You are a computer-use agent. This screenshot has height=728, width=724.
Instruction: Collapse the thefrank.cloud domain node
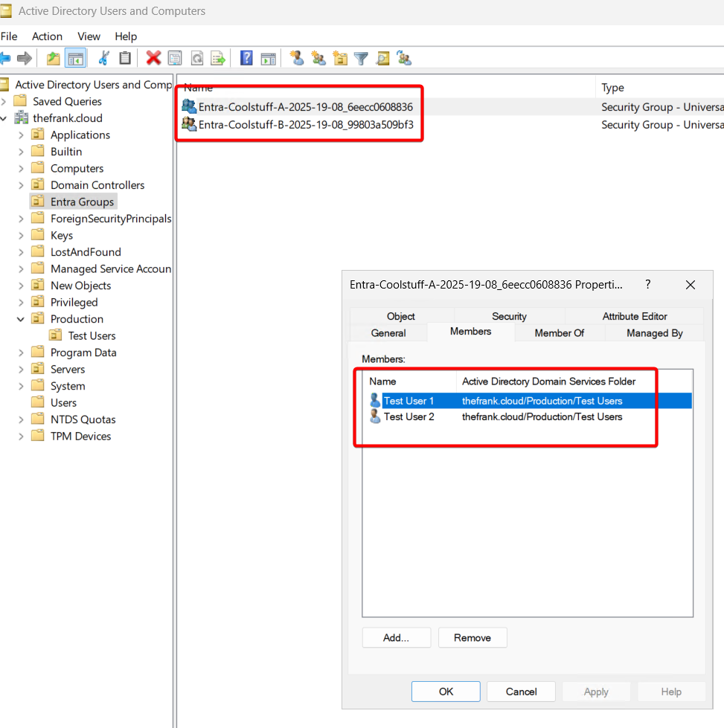click(x=4, y=118)
